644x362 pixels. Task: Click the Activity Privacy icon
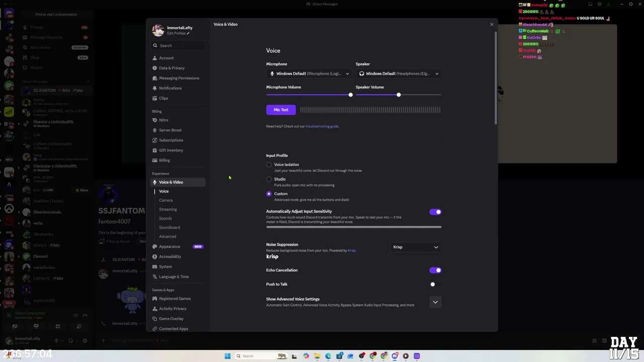pos(155,309)
